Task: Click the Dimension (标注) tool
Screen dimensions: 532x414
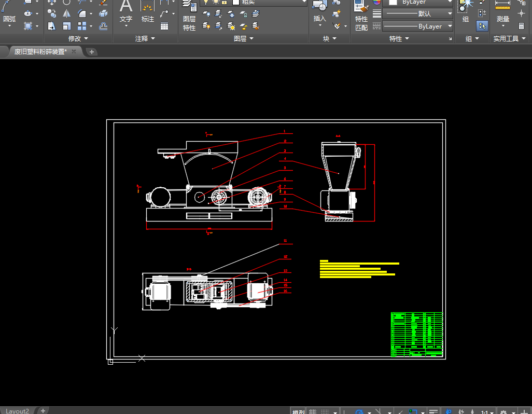Action: coord(147,12)
